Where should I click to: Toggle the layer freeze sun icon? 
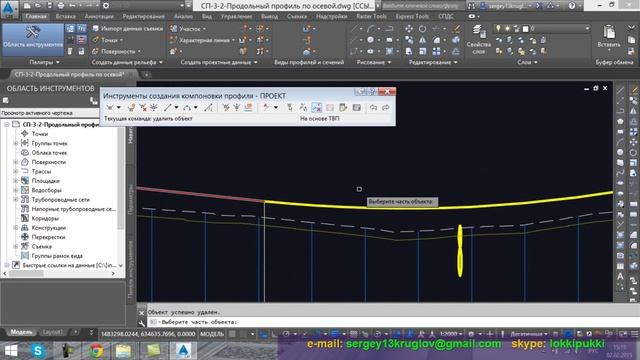pos(507,29)
